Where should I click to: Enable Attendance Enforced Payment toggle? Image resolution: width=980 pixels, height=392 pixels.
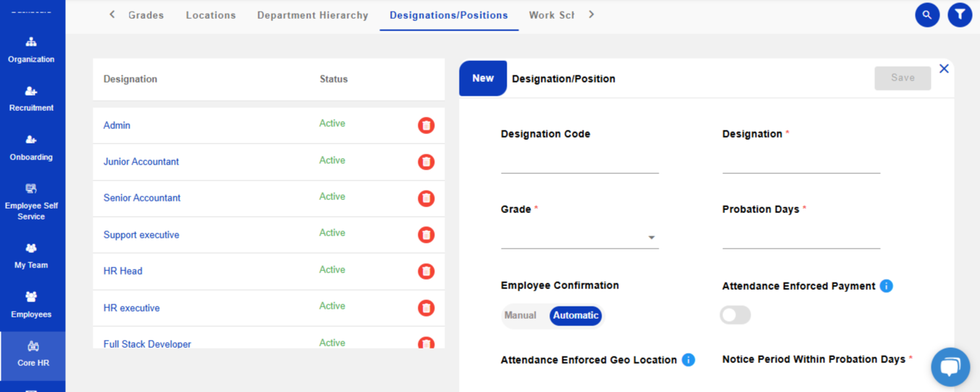tap(735, 314)
